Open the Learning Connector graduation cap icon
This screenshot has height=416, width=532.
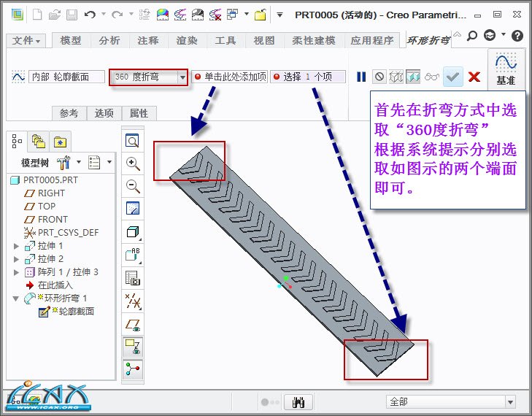(490, 35)
